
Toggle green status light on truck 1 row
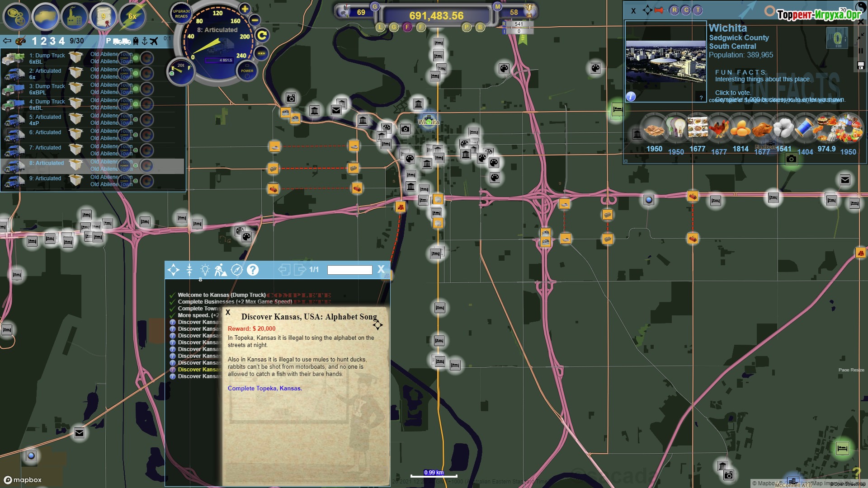[136, 58]
